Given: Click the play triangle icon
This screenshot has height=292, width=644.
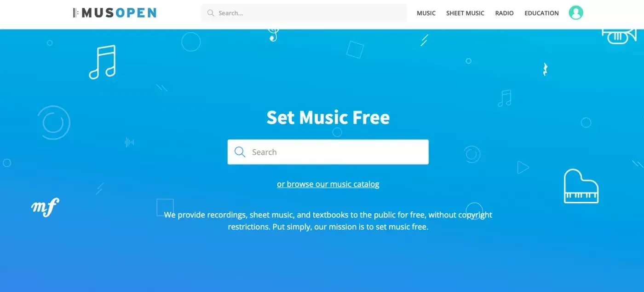Looking at the screenshot, I should [x=523, y=167].
